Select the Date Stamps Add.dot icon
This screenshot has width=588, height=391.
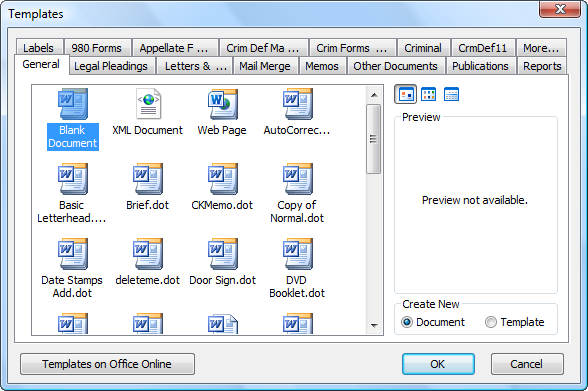tap(73, 254)
